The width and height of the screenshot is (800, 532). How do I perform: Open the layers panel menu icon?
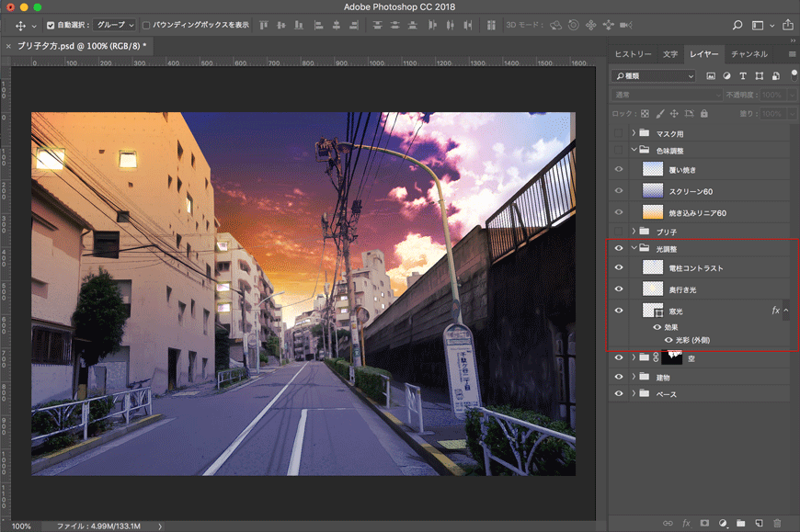coord(792,54)
